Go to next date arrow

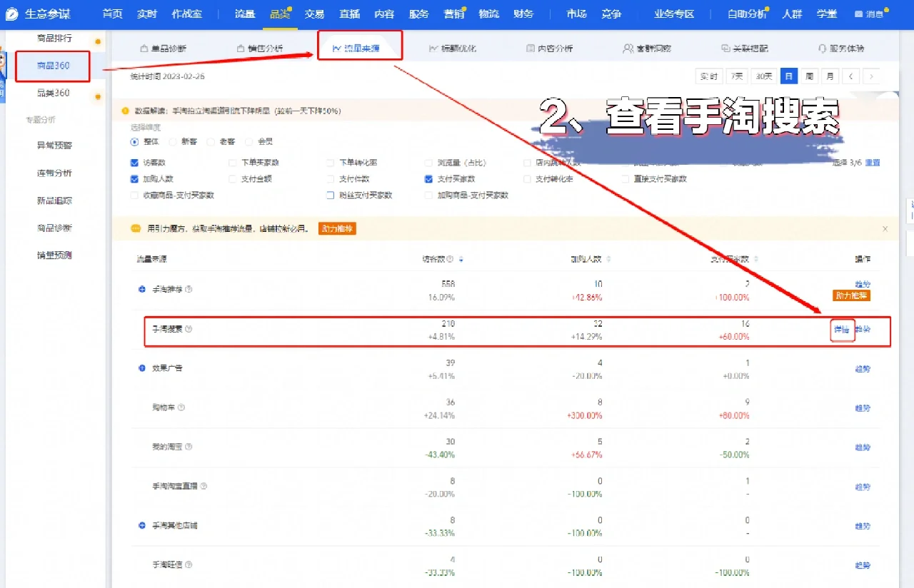(x=870, y=76)
